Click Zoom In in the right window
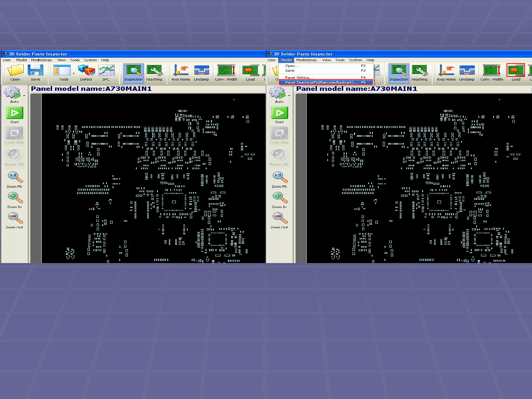This screenshot has height=399, width=532. [279, 200]
